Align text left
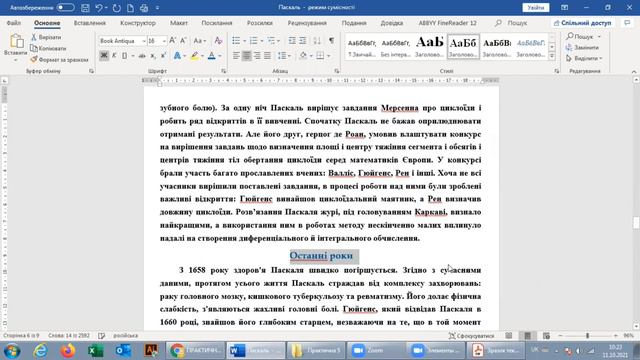The height and width of the screenshot is (360, 640). coord(236,56)
